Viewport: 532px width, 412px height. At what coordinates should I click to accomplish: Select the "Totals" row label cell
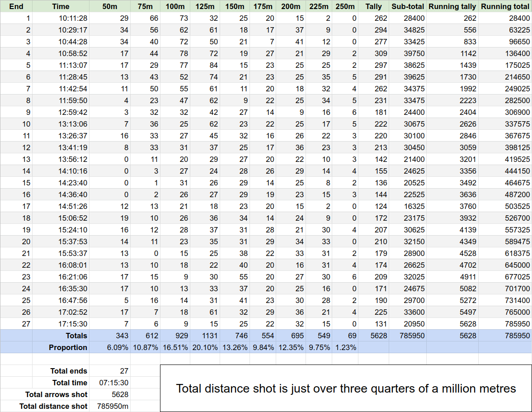(61, 336)
